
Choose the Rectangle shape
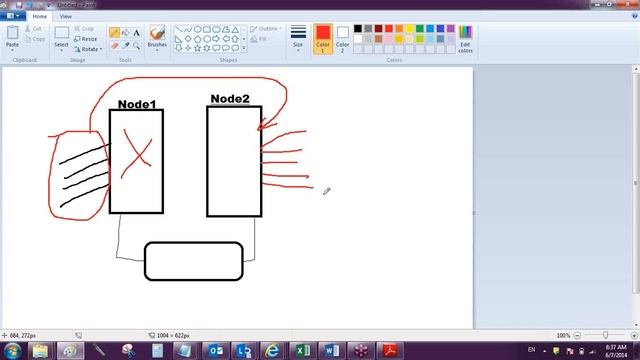(x=207, y=29)
